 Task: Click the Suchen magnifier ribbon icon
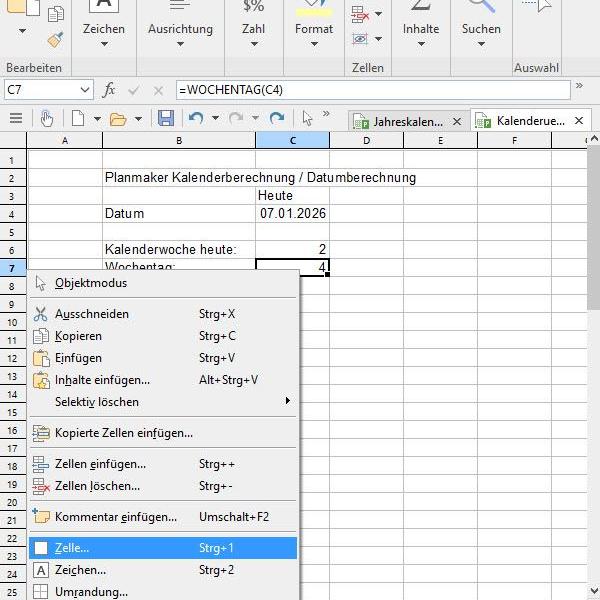coord(481,8)
